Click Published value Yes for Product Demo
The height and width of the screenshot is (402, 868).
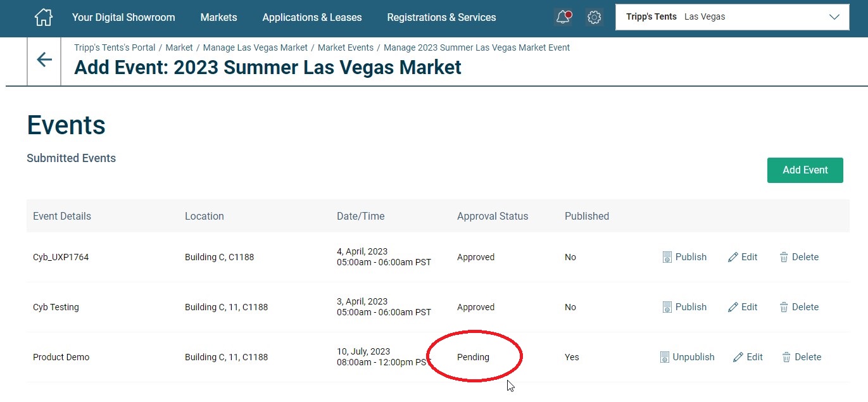point(572,357)
